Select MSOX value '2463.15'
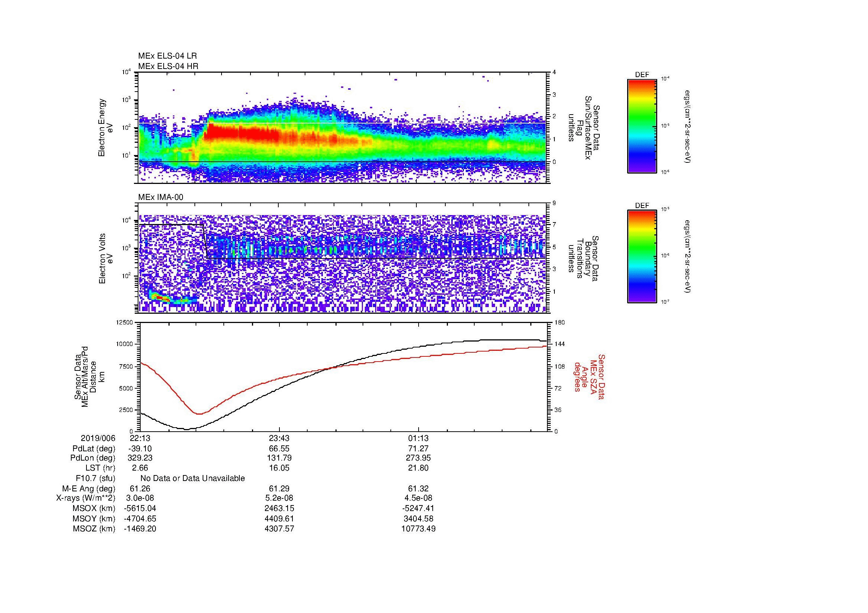The width and height of the screenshot is (868, 613). click(x=279, y=508)
